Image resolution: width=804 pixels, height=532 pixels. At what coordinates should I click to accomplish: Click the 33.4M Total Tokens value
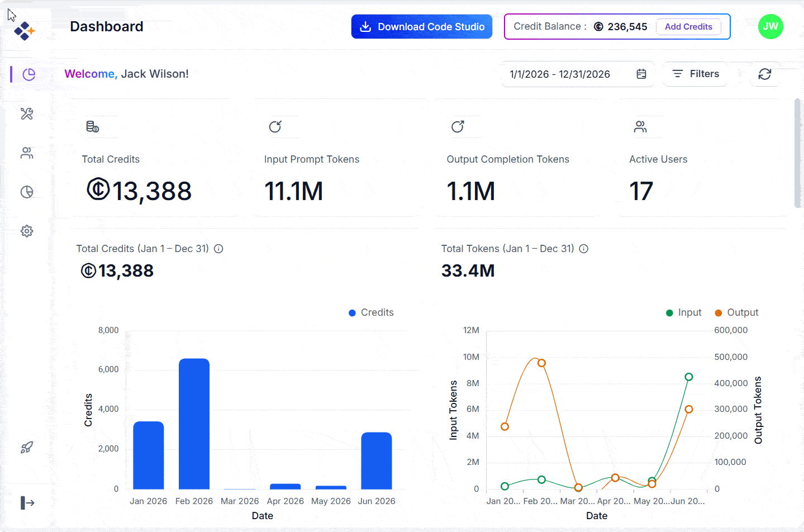click(x=468, y=271)
